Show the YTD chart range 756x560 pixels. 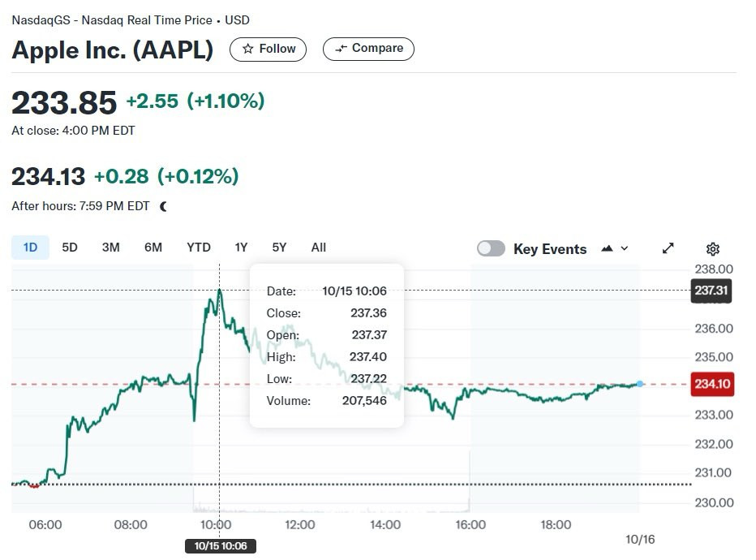(199, 248)
